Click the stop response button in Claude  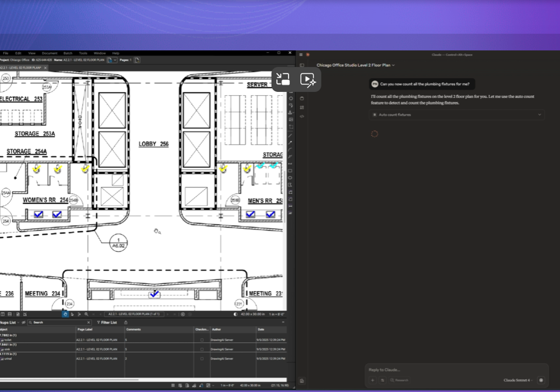pyautogui.click(x=541, y=380)
